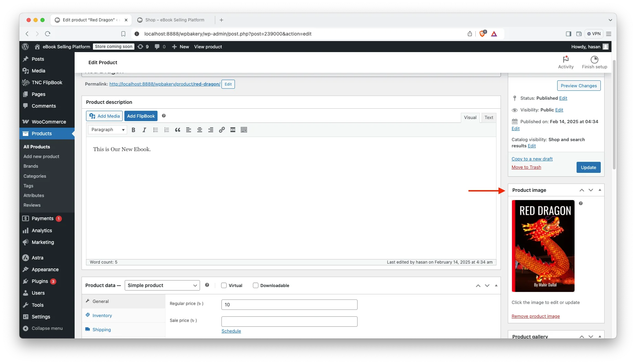
Task: Toggle bold formatting in editor toolbar
Action: click(x=133, y=130)
